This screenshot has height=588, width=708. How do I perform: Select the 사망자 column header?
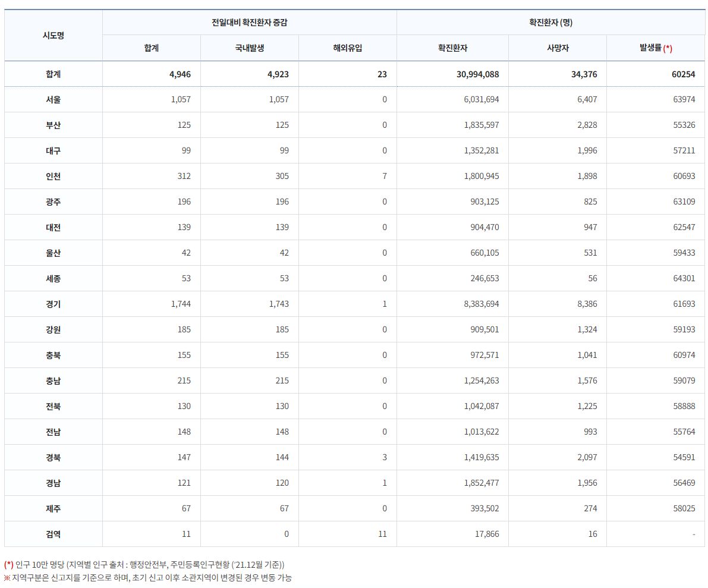558,48
